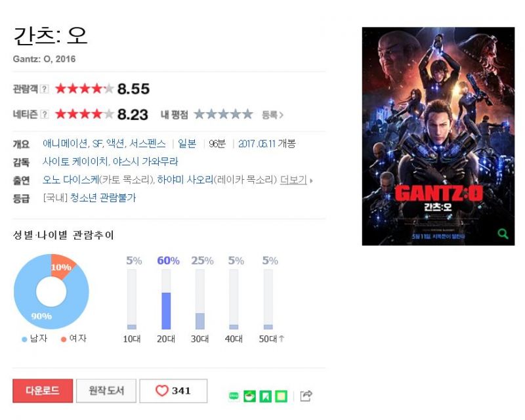This screenshot has width=525, height=420.
Task: Click the 원작도서 button
Action: click(106, 391)
